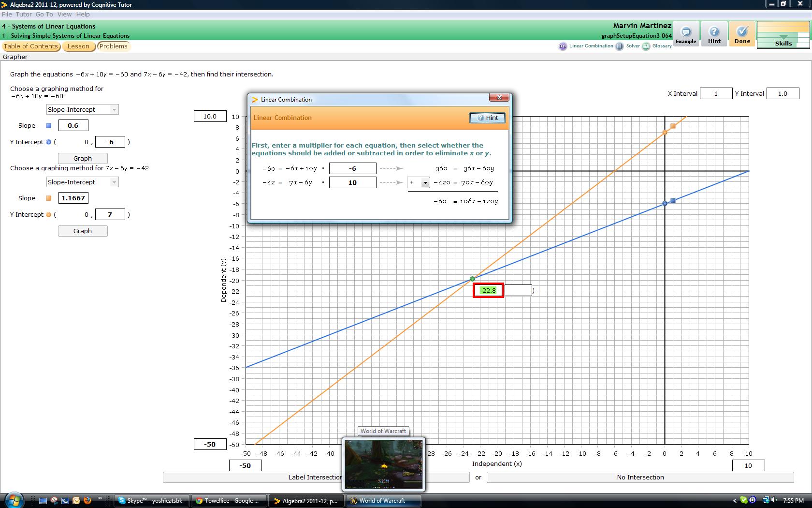This screenshot has height=508, width=812.
Task: Click the orange square slope handle on graph
Action: (673, 126)
